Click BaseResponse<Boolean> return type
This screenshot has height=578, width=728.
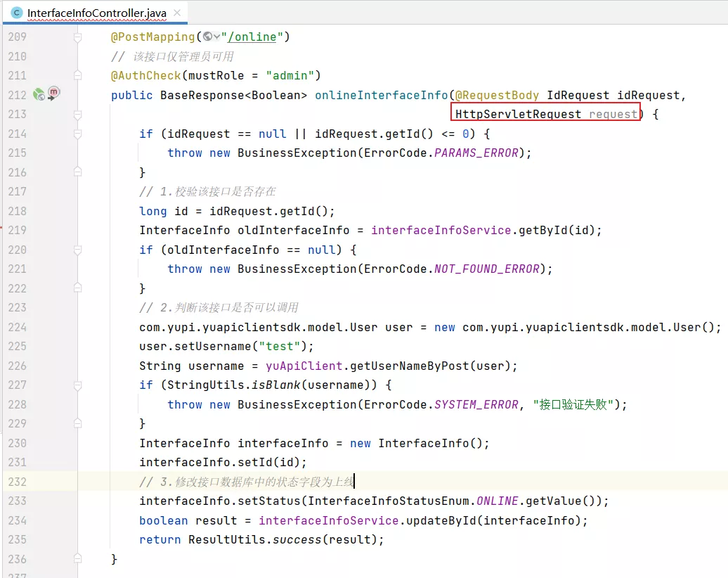pos(233,95)
